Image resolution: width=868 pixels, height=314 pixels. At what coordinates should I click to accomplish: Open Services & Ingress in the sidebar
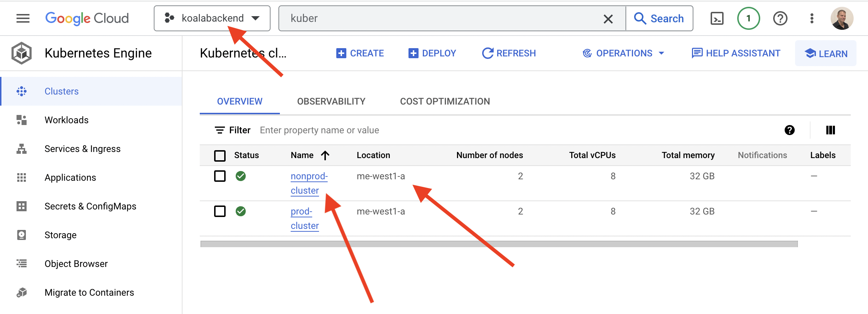[x=91, y=149]
